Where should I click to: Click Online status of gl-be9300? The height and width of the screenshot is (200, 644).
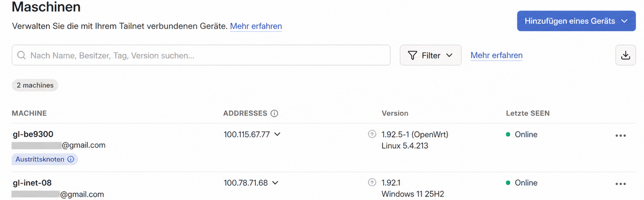[521, 134]
